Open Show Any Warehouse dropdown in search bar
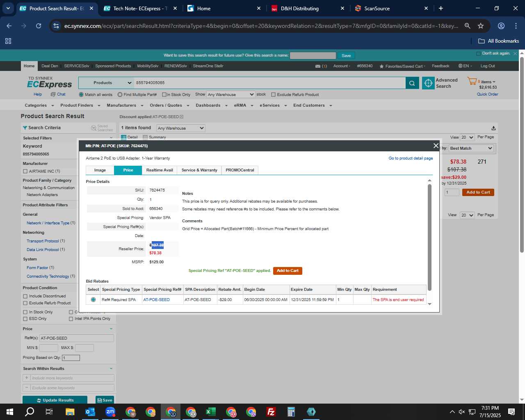The width and height of the screenshot is (525, 420). point(231,95)
